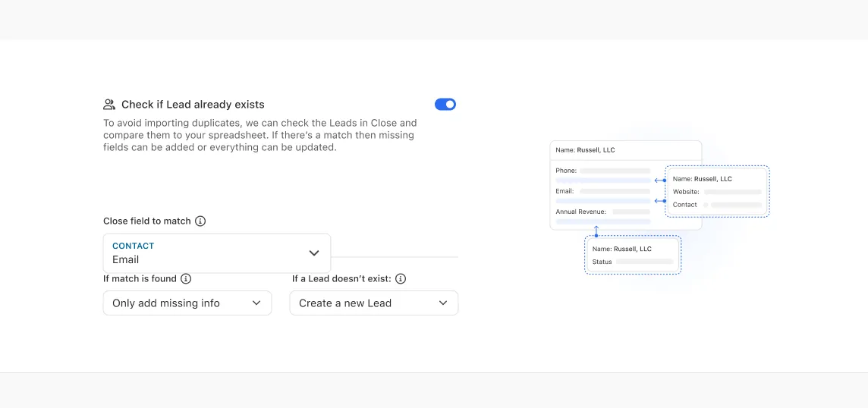Click info icon beside If a Lead doesn't exist
The width and height of the screenshot is (868, 408).
coord(401,279)
